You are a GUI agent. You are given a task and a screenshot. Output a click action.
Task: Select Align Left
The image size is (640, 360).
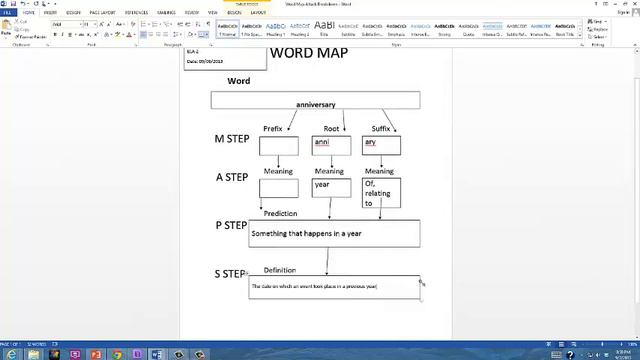point(143,35)
